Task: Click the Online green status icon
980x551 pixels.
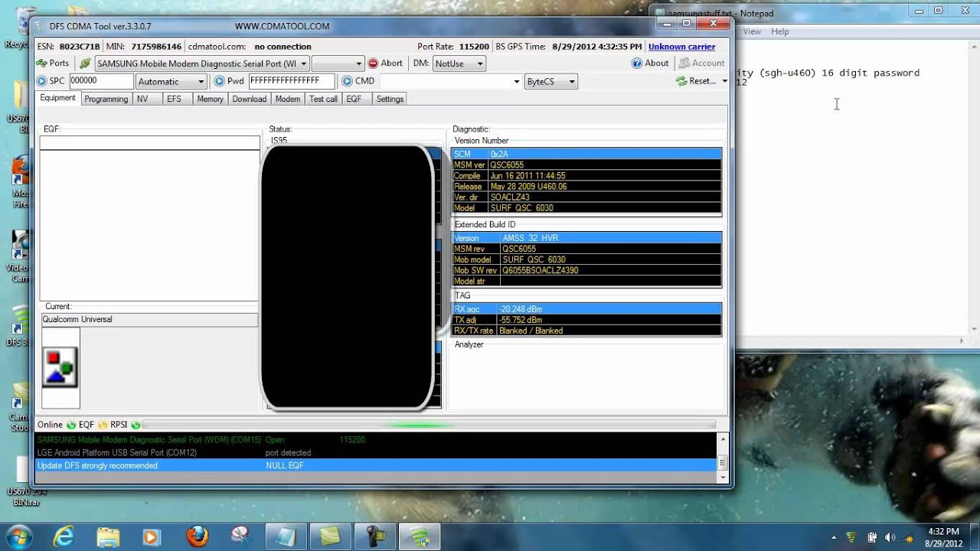Action: [71, 425]
